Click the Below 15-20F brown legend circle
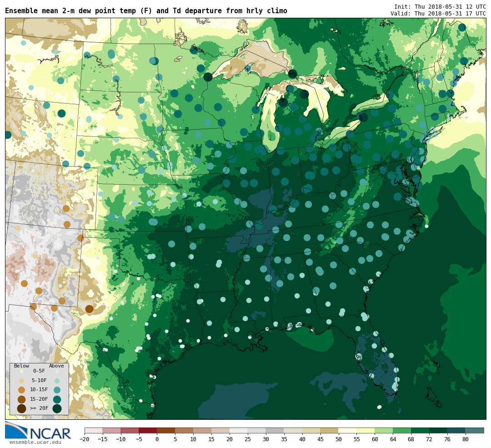491x448 pixels. coord(21,399)
